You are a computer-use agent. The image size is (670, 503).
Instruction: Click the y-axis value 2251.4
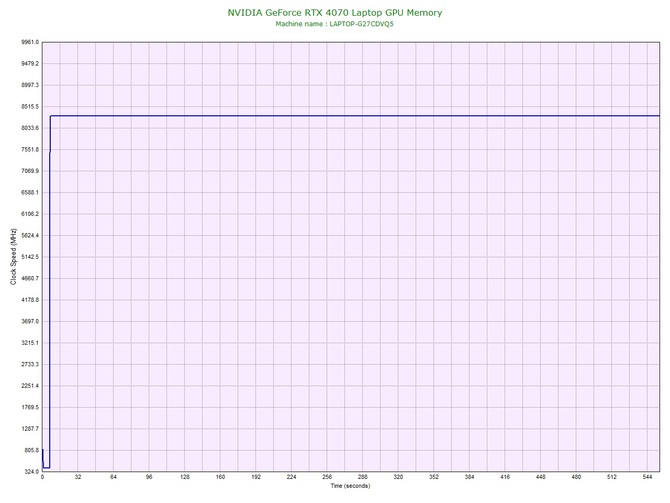(30, 385)
